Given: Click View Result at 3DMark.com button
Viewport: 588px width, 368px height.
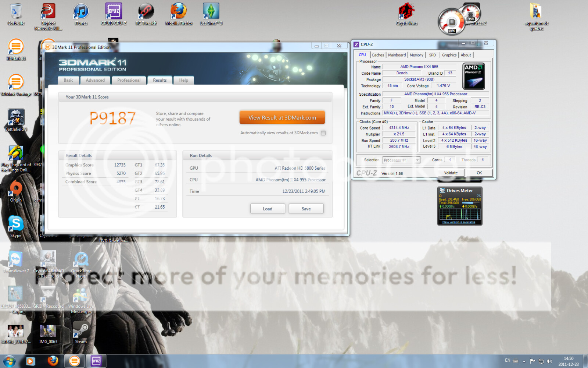Looking at the screenshot, I should [282, 118].
